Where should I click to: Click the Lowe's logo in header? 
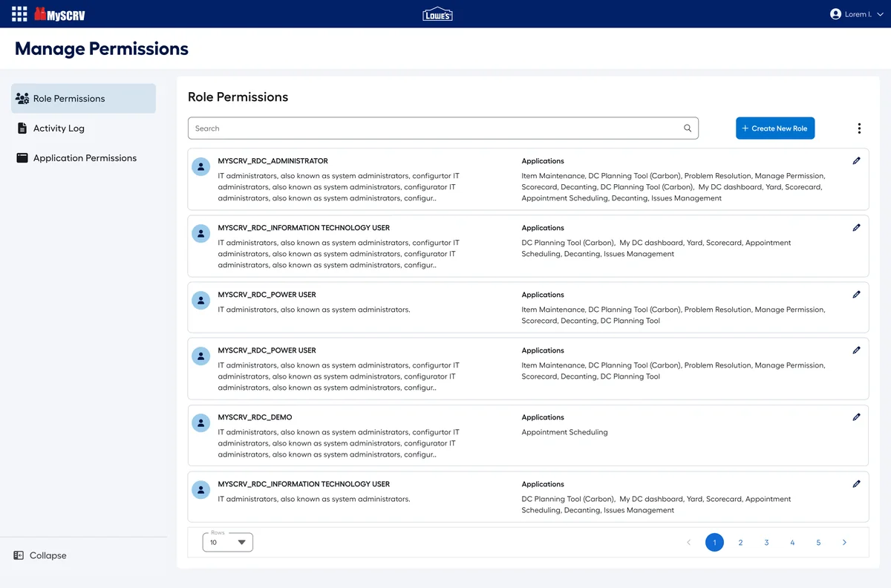click(437, 14)
